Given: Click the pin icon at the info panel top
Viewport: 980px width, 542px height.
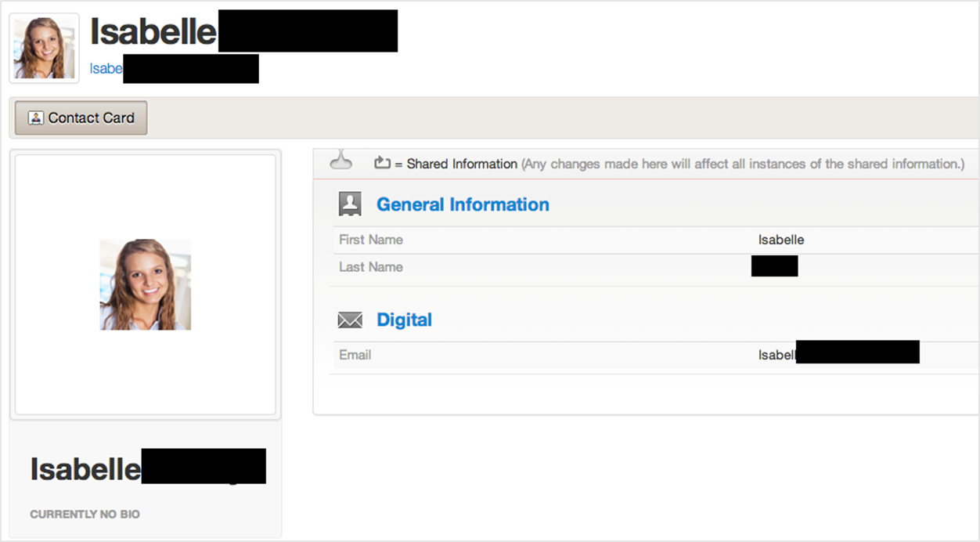Looking at the screenshot, I should 340,161.
